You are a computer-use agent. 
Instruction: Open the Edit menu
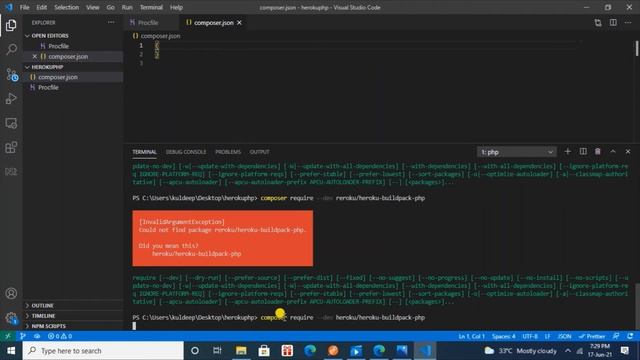(x=41, y=7)
